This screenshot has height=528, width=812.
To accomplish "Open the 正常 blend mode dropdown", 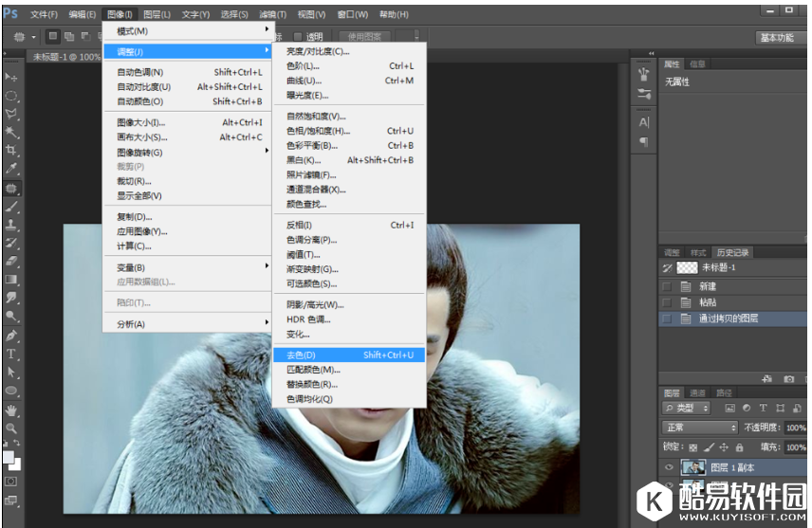I will click(x=700, y=428).
